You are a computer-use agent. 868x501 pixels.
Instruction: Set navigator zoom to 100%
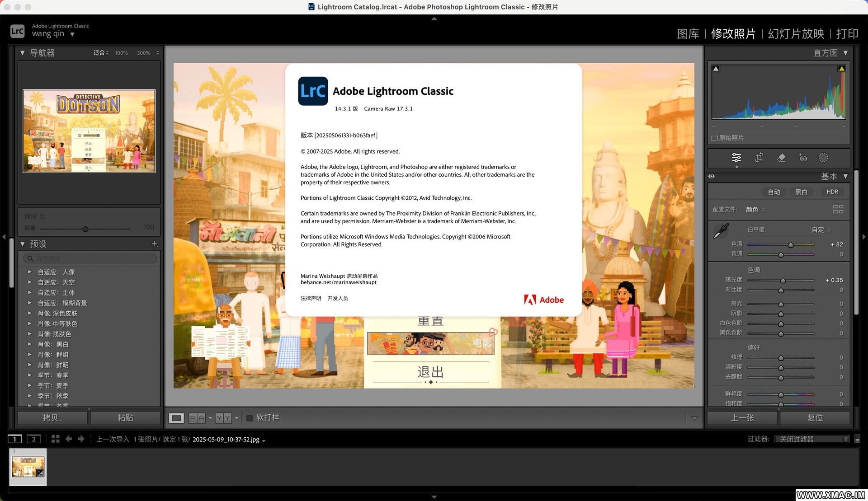pos(121,53)
